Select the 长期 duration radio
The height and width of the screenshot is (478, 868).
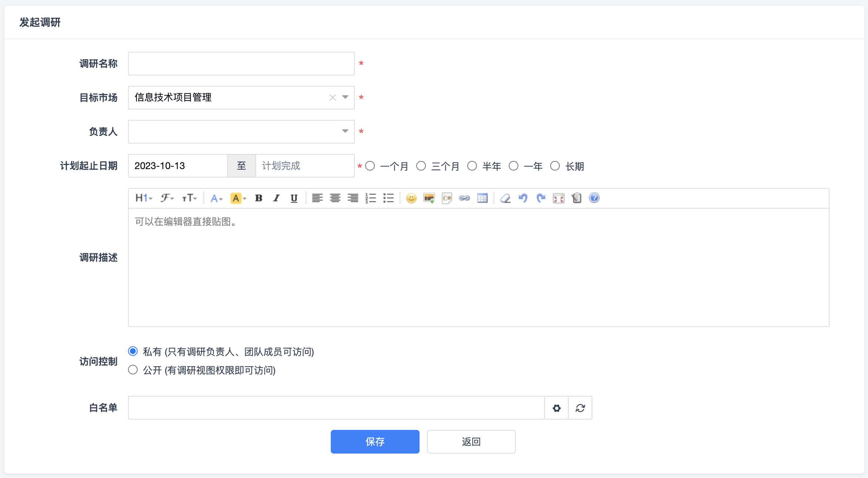555,166
